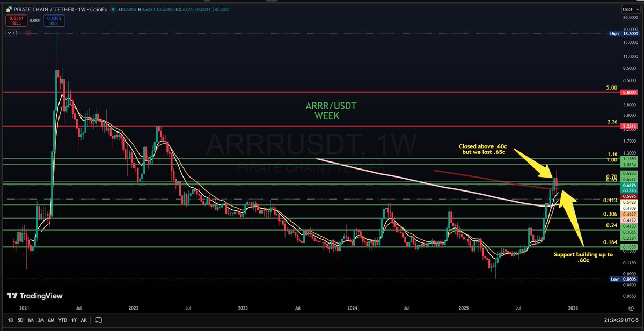Select the 3M date range

[x=41, y=320]
